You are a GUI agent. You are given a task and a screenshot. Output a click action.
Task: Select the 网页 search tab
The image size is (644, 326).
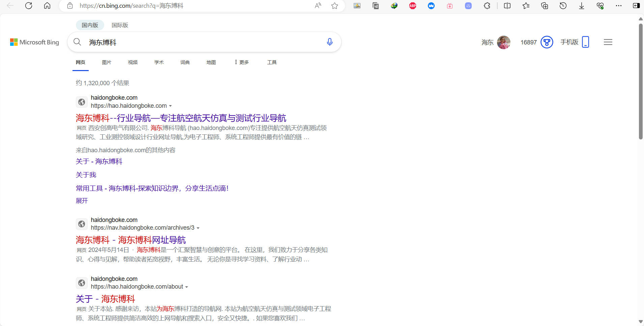[81, 62]
